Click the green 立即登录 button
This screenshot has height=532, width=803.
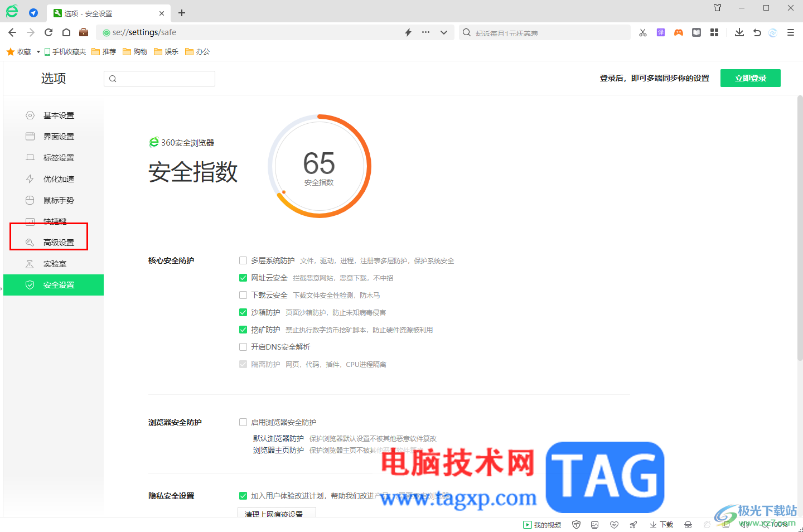point(751,78)
